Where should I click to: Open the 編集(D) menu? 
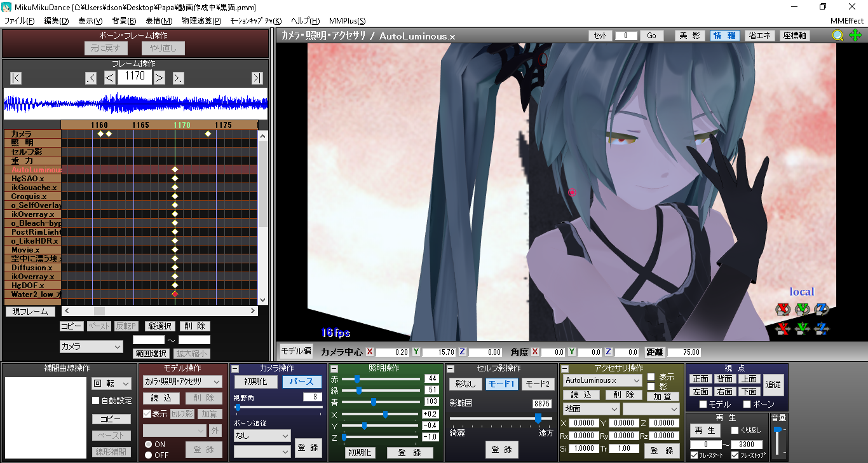click(x=57, y=21)
